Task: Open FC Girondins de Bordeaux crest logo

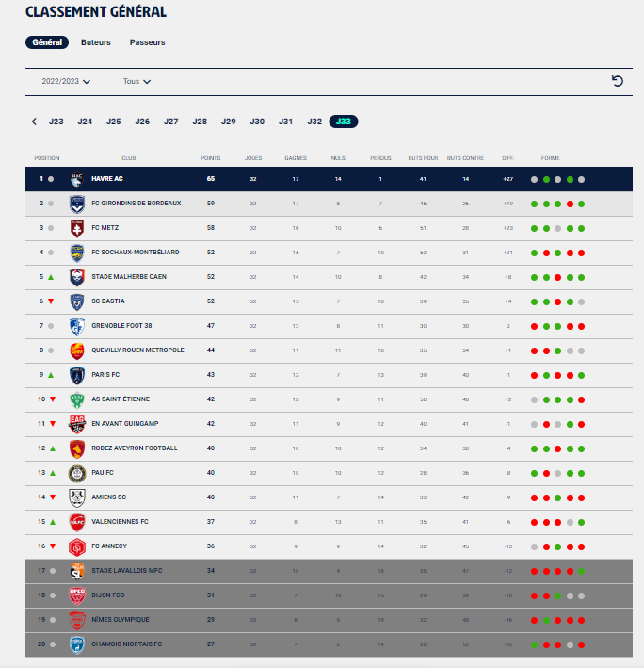Action: pyautogui.click(x=77, y=204)
